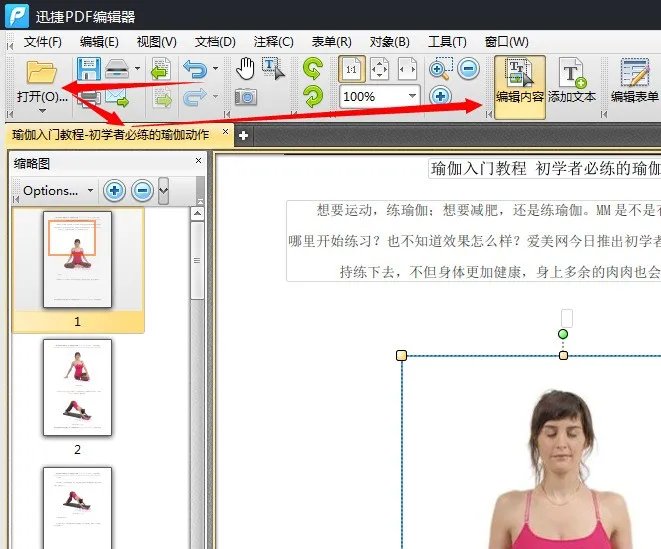Expand the thumbnails toolbar overflow chevron
The width and height of the screenshot is (661, 549).
pos(164,191)
